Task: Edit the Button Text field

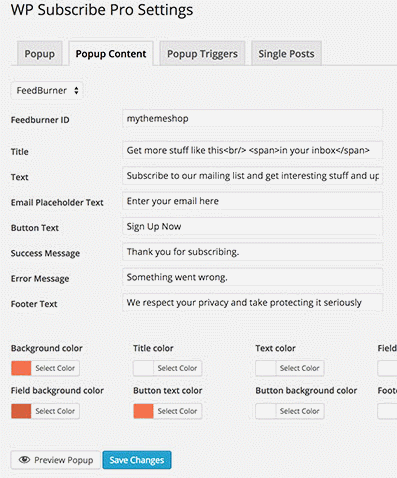Action: tap(252, 227)
